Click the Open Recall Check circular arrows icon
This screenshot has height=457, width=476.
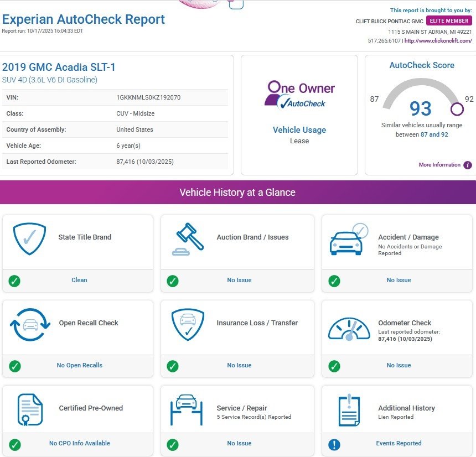(x=30, y=325)
